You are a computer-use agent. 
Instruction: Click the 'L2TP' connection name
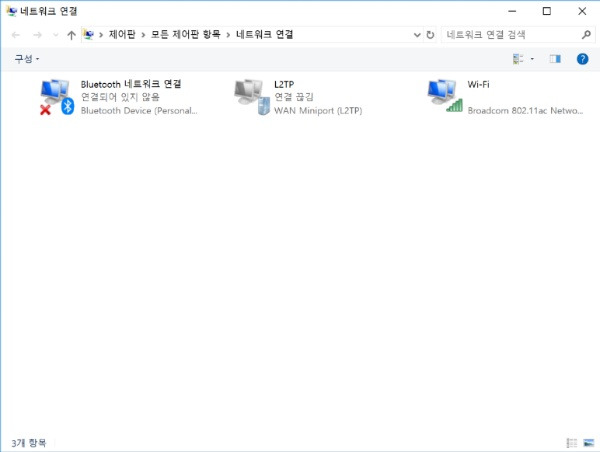click(x=284, y=84)
